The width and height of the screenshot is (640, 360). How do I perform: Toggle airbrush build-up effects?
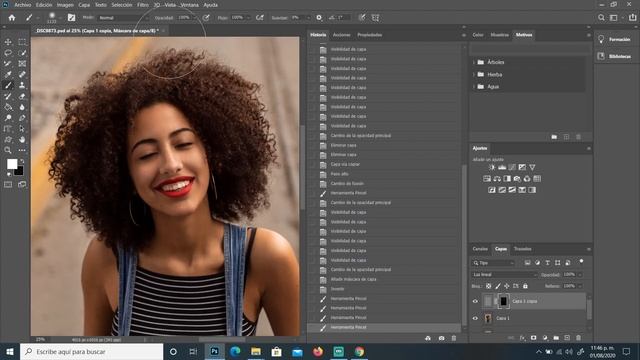tap(260, 18)
